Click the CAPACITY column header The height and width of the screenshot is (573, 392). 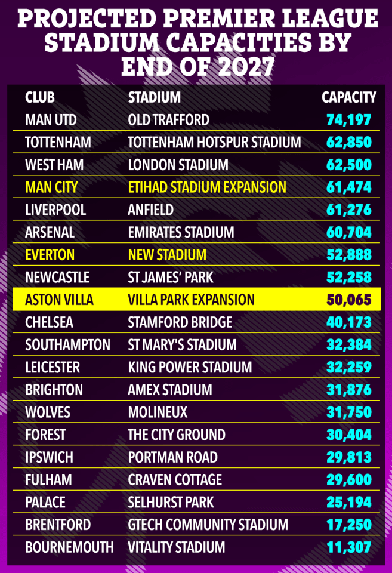pos(349,97)
